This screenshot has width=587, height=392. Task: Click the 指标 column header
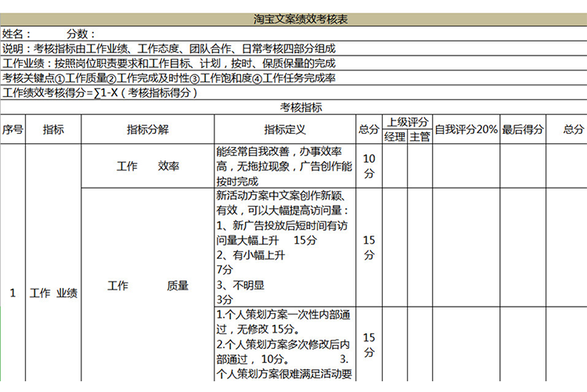click(53, 130)
